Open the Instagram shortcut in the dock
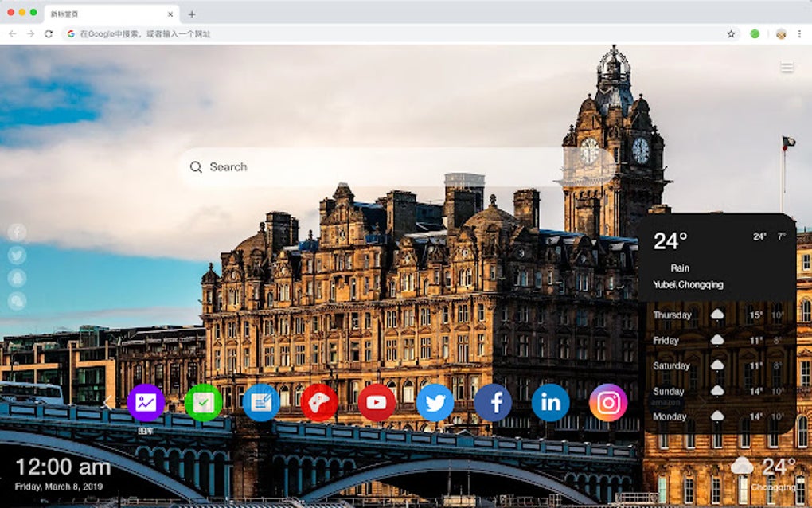This screenshot has height=508, width=812. (x=610, y=402)
